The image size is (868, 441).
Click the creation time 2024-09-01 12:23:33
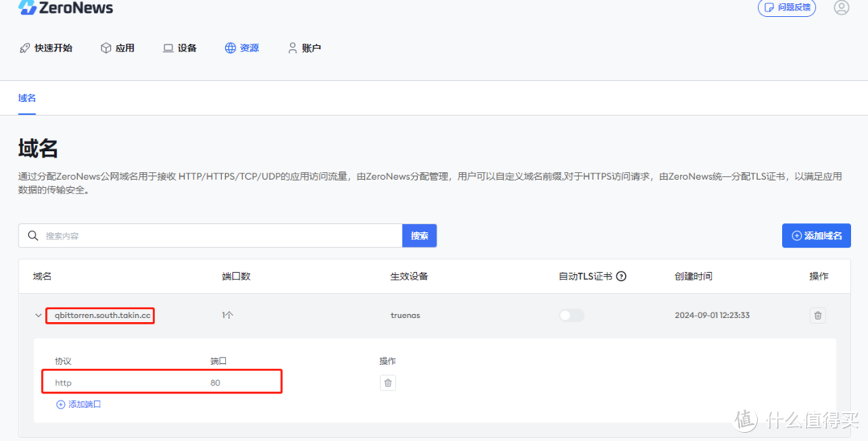pyautogui.click(x=712, y=316)
